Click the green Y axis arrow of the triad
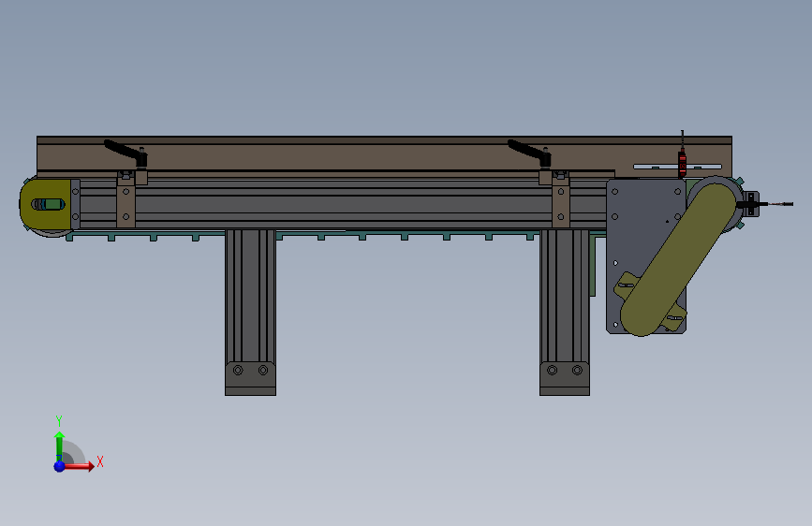The image size is (812, 526). 59,446
